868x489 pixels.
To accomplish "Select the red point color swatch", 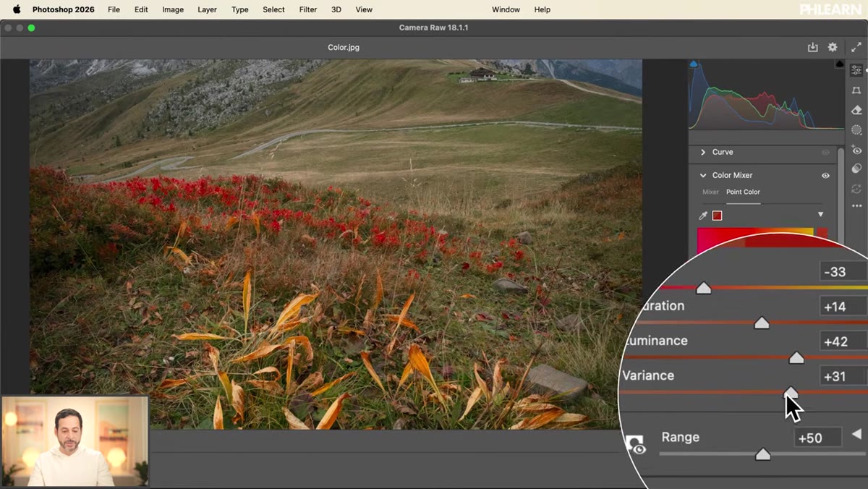I will pos(717,216).
